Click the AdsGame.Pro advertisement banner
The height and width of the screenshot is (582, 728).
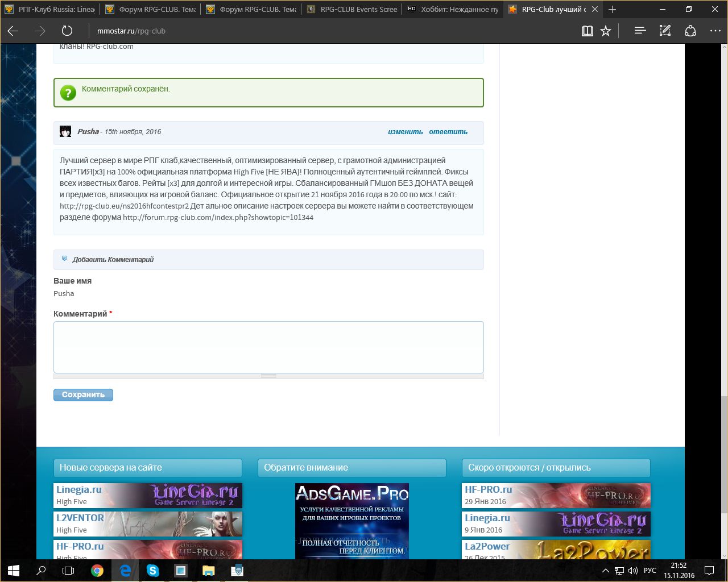[x=352, y=521]
